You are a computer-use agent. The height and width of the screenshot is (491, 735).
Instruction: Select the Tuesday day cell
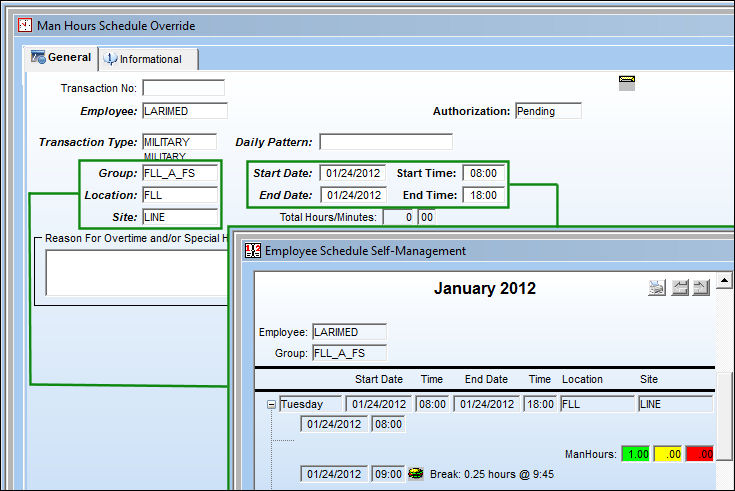click(x=310, y=404)
